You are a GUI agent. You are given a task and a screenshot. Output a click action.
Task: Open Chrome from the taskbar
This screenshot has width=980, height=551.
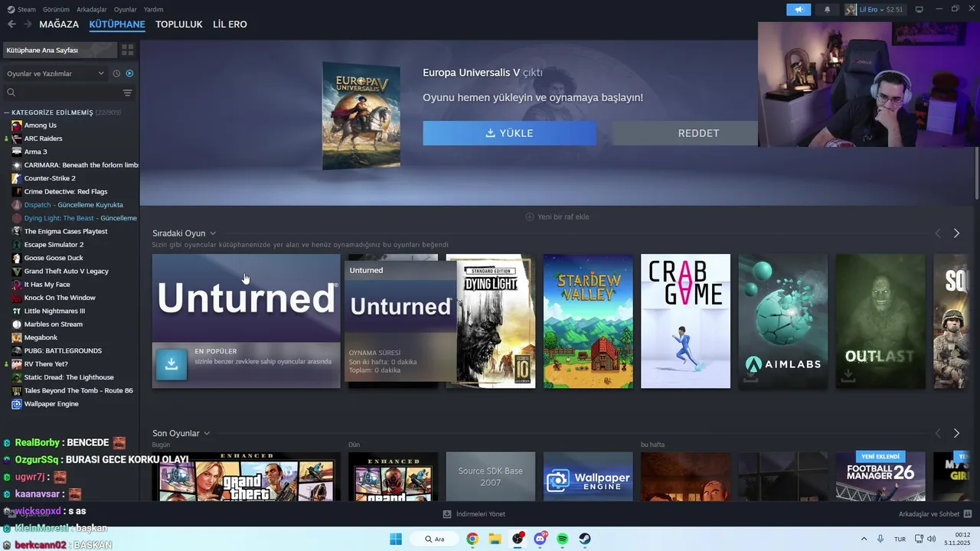click(x=472, y=539)
